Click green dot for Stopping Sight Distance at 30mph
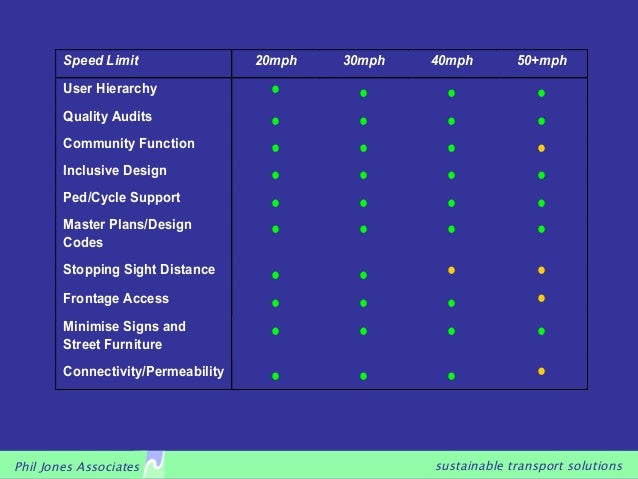 [364, 276]
